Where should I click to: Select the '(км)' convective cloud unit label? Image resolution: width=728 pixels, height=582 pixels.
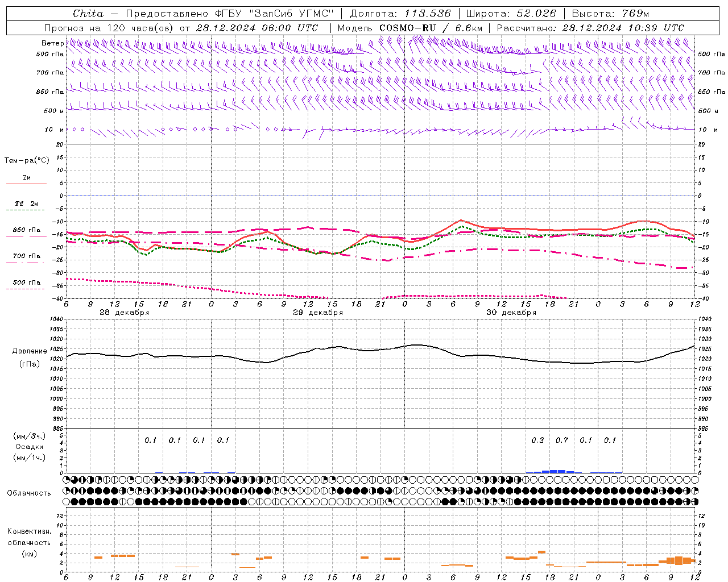(29, 554)
